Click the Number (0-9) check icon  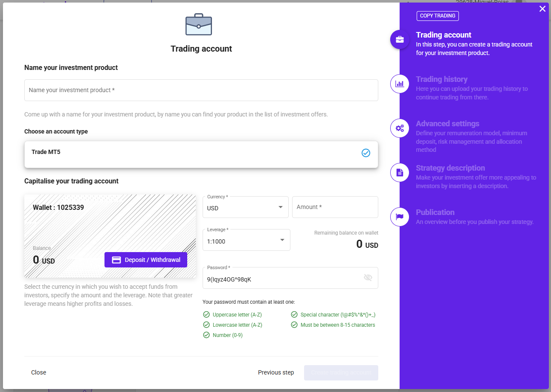[206, 335]
